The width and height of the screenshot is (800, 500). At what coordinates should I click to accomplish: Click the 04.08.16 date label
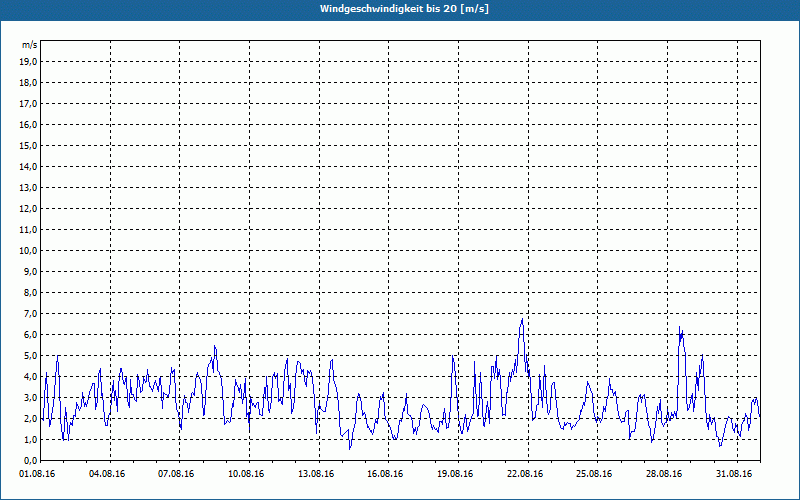point(107,474)
